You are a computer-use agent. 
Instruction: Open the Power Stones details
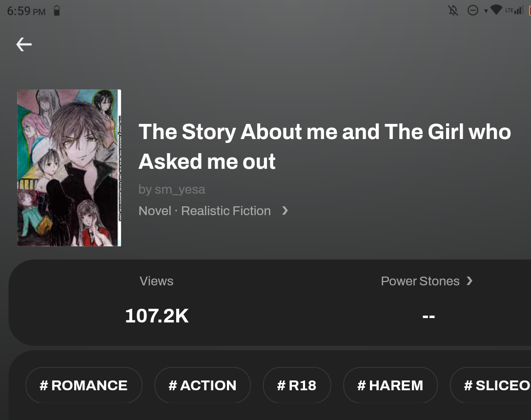(420, 281)
